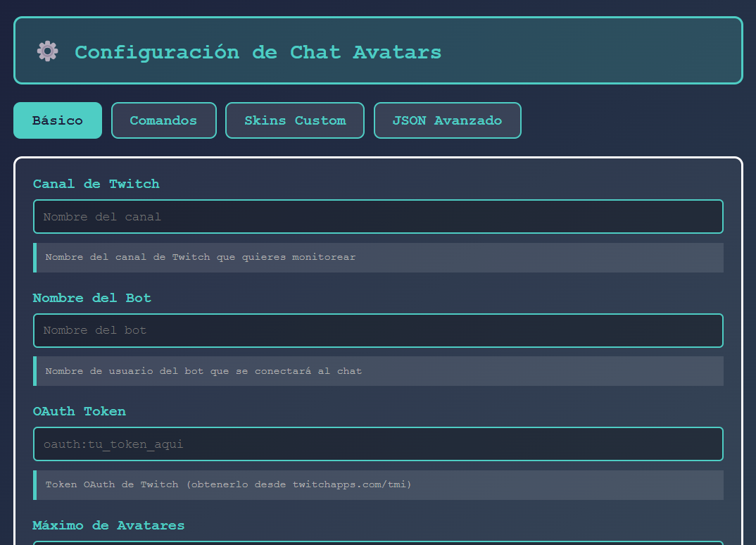Click the Máximo de Avatares label

tap(108, 525)
